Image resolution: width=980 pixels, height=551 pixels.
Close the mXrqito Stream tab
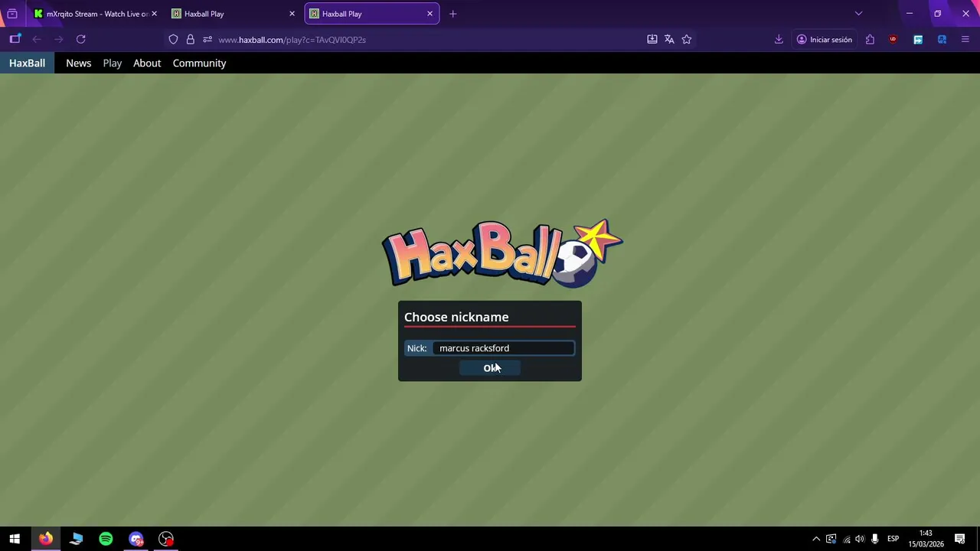[154, 14]
